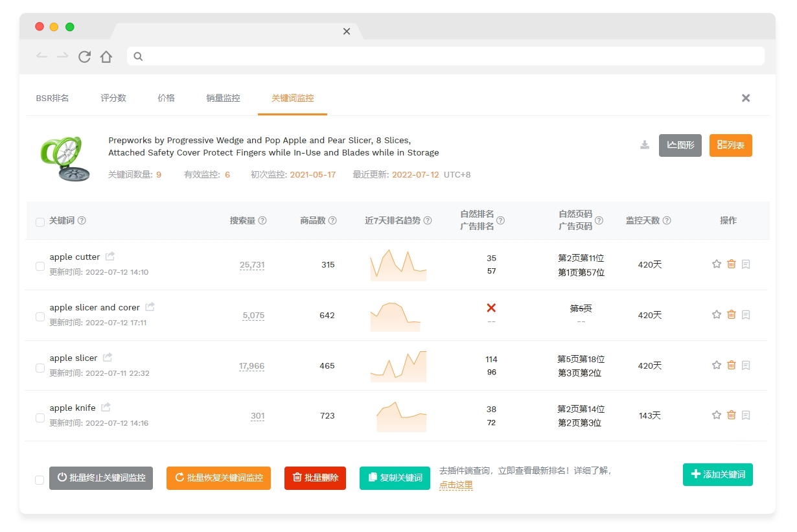Delete the apple slicer and corer keyword

click(x=731, y=315)
